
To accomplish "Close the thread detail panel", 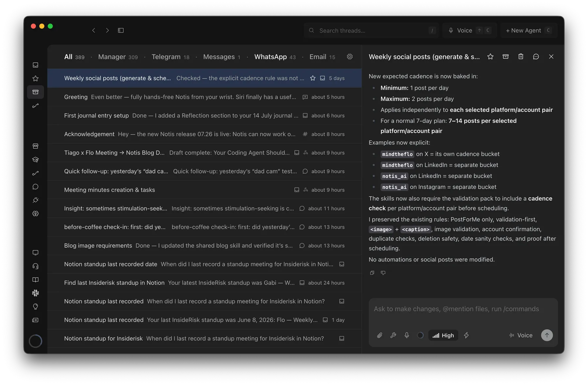I will click(551, 56).
